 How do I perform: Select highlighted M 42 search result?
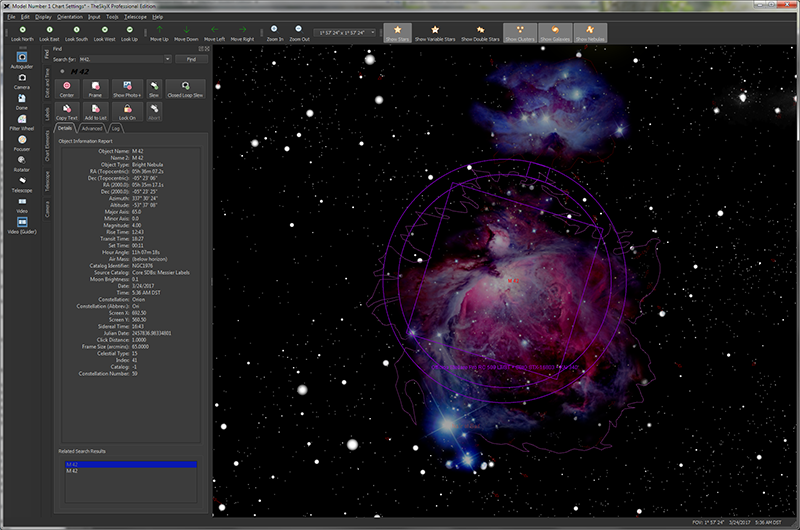[131, 465]
